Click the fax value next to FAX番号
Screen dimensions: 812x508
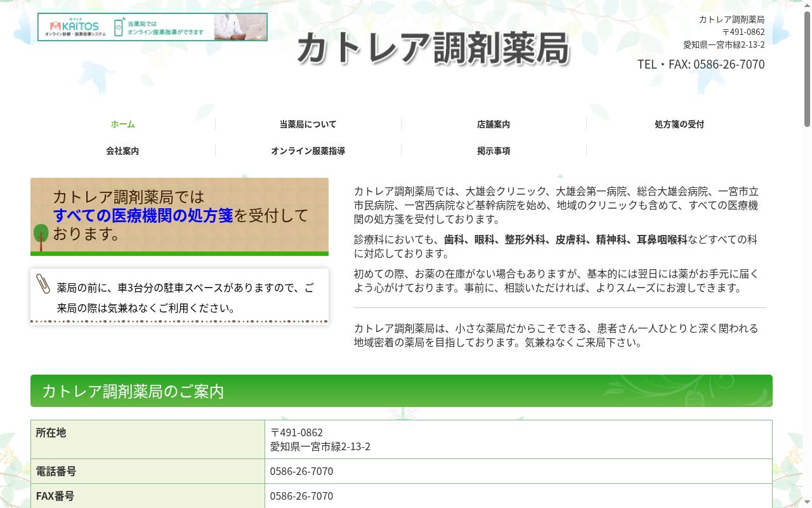[x=301, y=496]
